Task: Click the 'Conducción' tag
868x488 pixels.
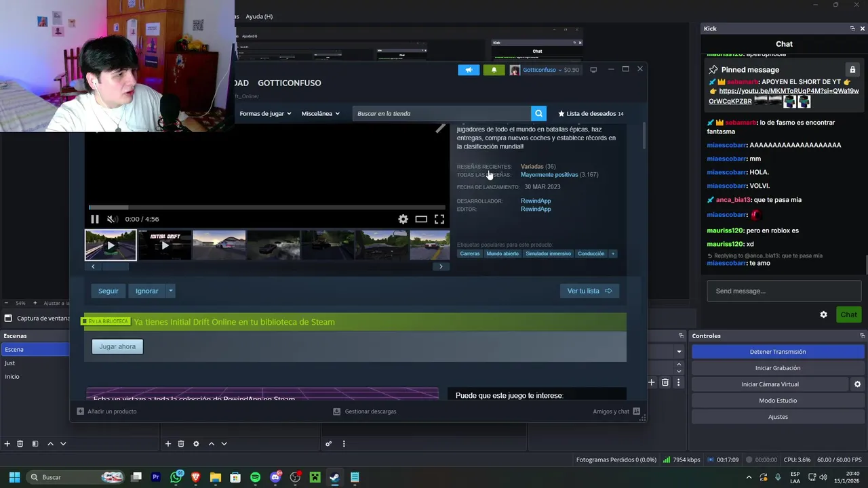Action: click(591, 253)
